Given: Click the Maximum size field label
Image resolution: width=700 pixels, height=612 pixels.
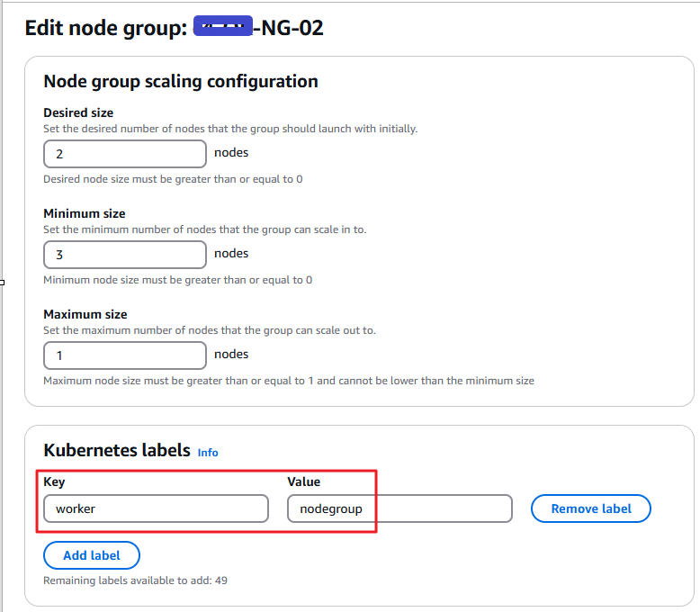Looking at the screenshot, I should (x=85, y=315).
